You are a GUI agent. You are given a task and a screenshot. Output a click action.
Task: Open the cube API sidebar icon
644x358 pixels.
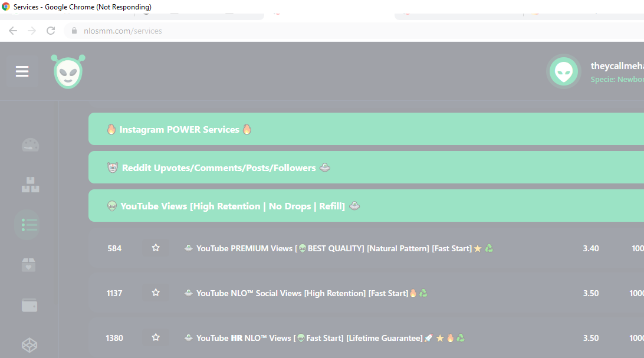(29, 345)
